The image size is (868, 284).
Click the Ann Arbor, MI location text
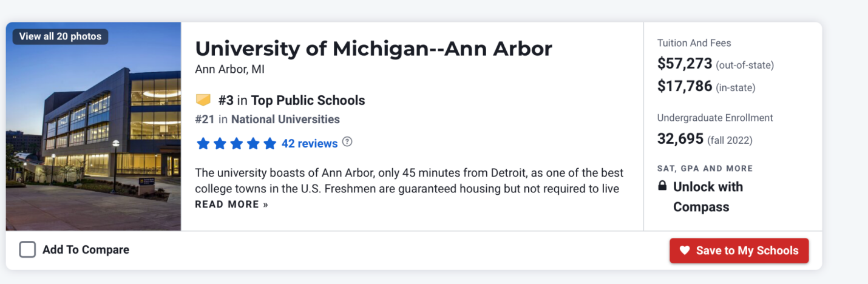pos(229,69)
